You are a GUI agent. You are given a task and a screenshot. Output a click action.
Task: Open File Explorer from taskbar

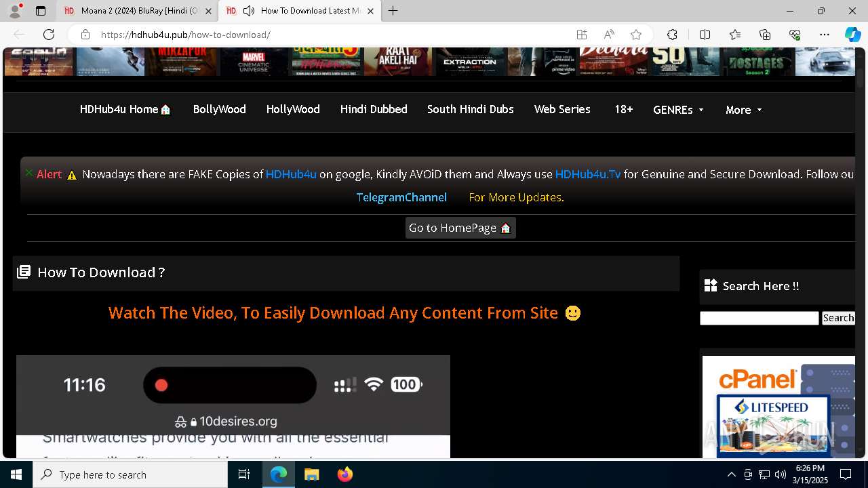click(311, 474)
